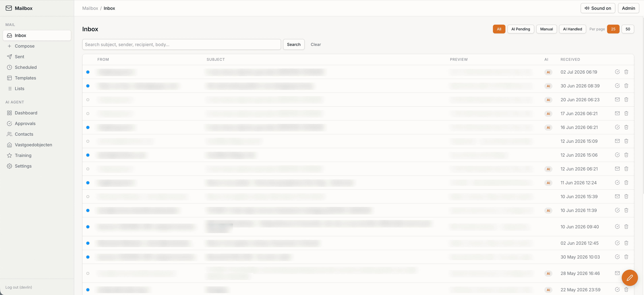Open Templates page

tap(37, 78)
